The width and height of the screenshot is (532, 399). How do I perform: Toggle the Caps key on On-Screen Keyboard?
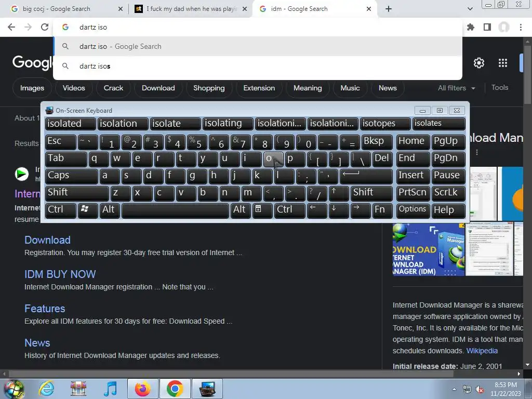(71, 177)
